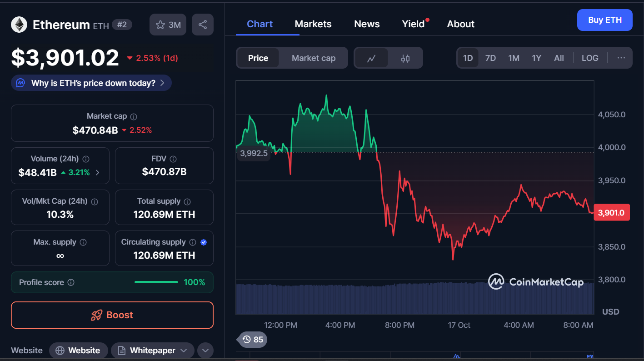Click the Profile score progress bar
This screenshot has height=361, width=644.
click(156, 282)
